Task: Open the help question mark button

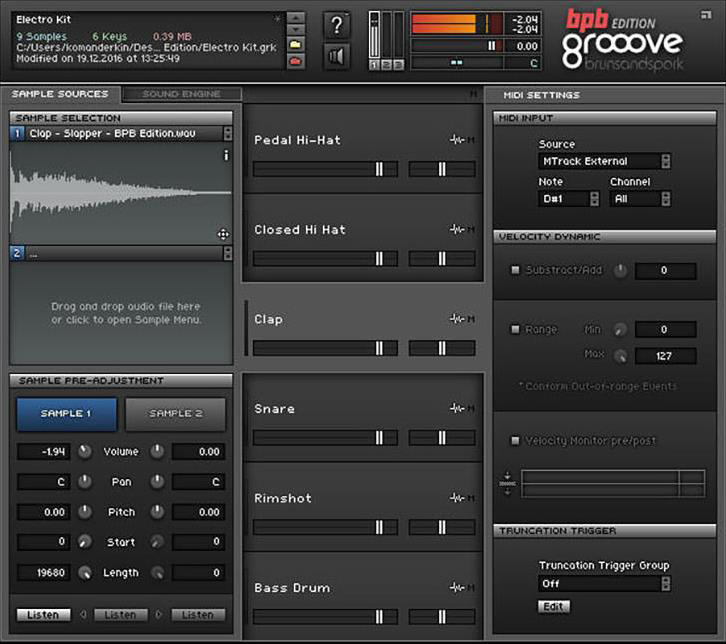Action: 337,25
